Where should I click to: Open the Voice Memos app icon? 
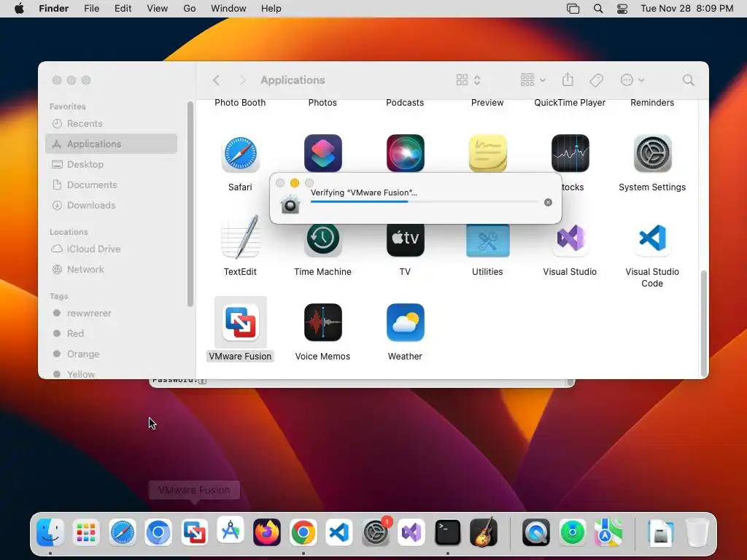(x=322, y=322)
